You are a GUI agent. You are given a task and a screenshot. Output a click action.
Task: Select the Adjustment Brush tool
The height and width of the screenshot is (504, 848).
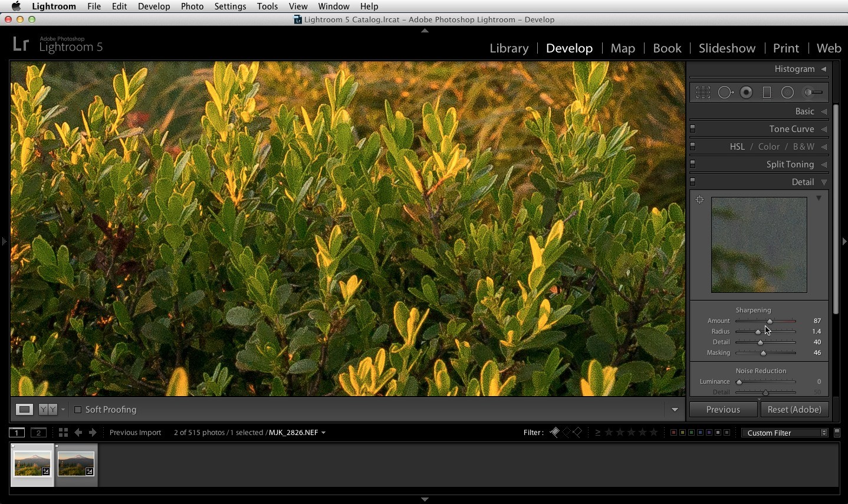click(x=813, y=93)
